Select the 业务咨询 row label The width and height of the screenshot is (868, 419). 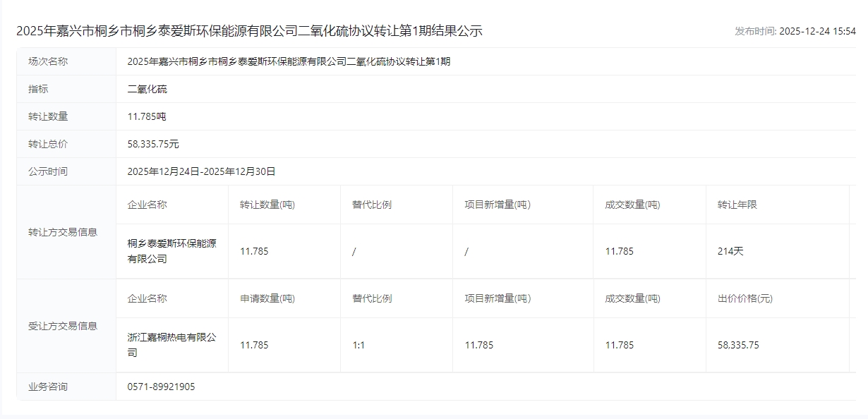click(48, 387)
